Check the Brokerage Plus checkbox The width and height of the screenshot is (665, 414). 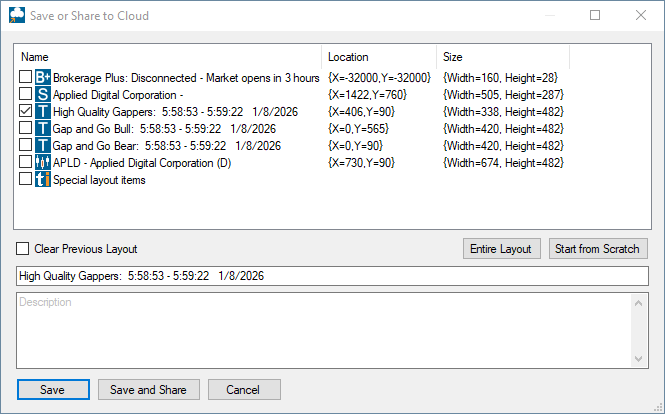pos(25,77)
